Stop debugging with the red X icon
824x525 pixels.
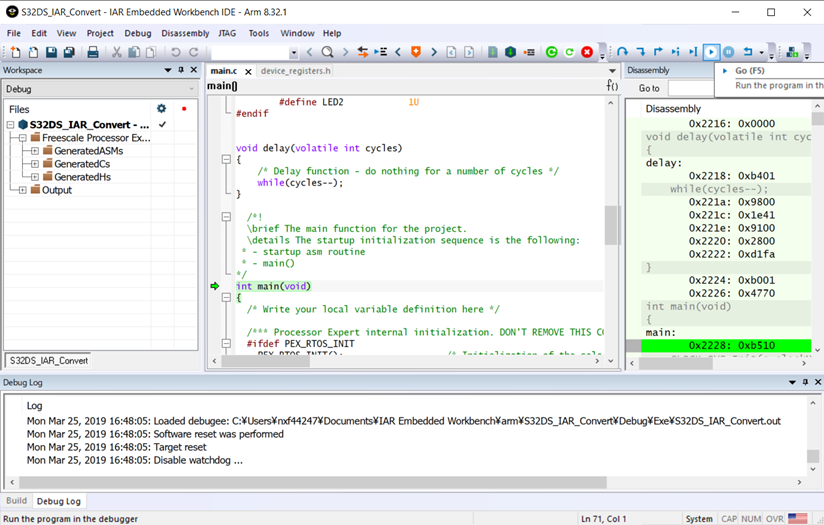[587, 52]
